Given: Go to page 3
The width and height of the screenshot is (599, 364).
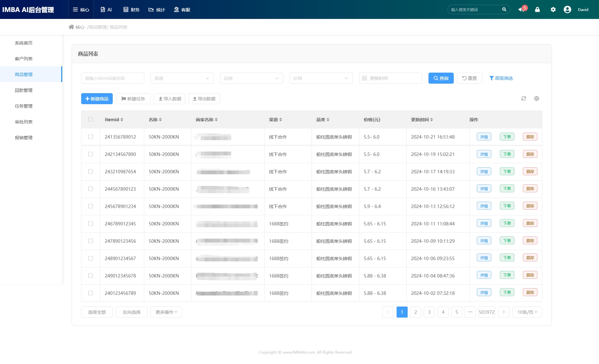Looking at the screenshot, I should [x=429, y=312].
